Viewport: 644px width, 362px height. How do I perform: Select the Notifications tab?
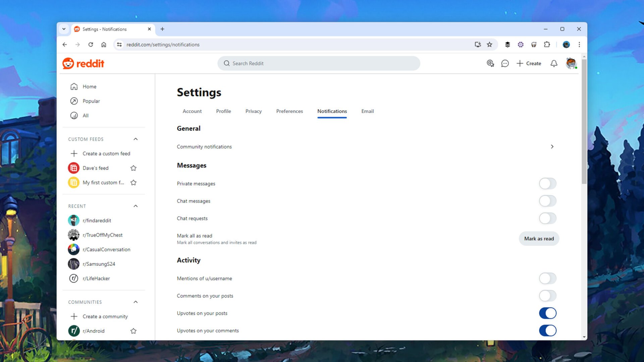pos(332,111)
